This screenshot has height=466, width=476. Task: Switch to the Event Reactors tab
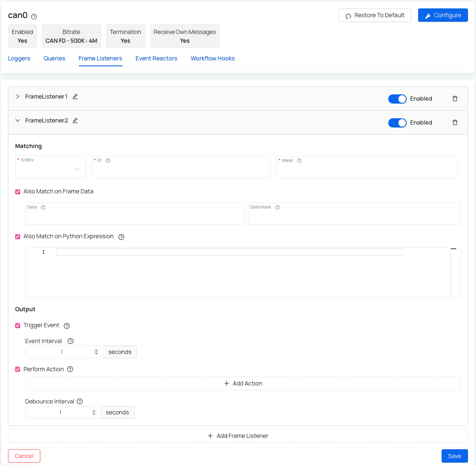[156, 58]
